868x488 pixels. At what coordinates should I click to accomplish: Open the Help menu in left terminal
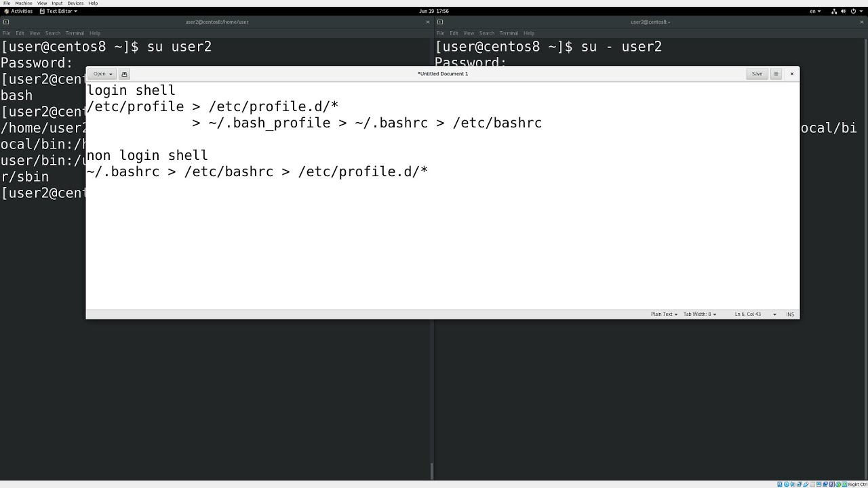coord(95,33)
